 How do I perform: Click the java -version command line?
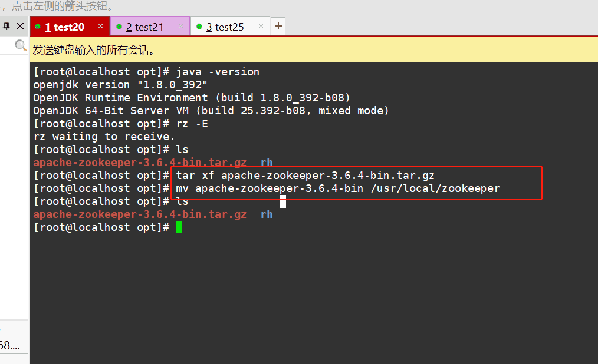218,72
